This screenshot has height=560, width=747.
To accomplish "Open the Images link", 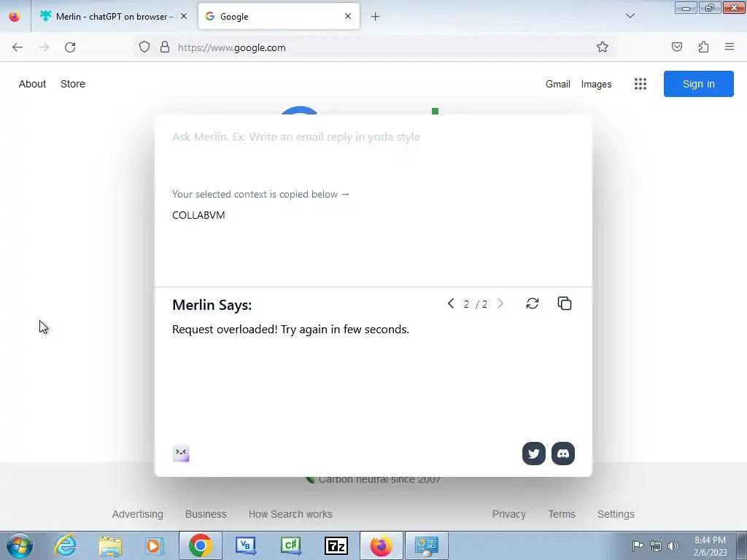I will click(x=596, y=85).
